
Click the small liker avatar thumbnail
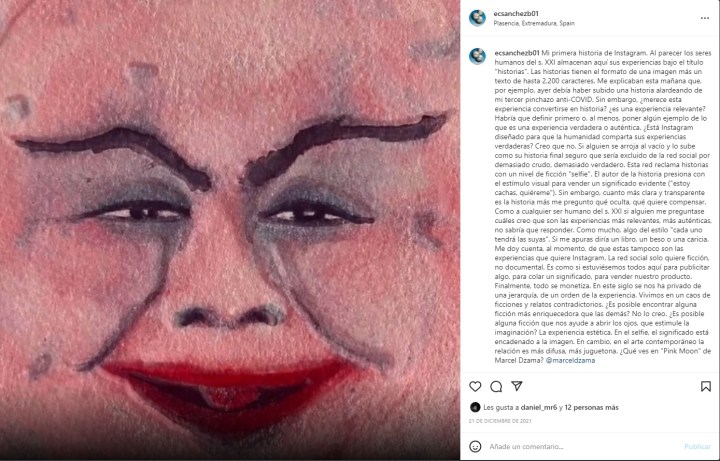[x=475, y=407]
